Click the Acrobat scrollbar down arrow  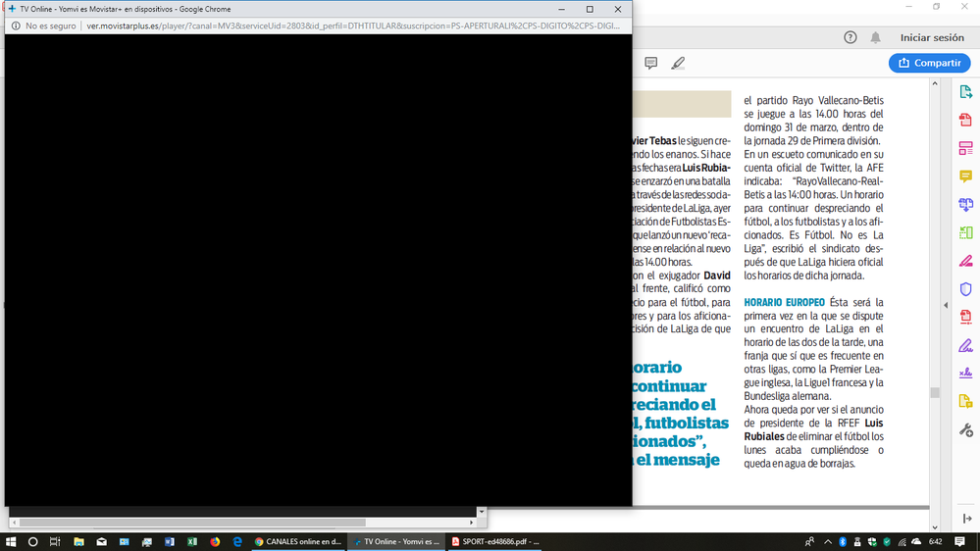coord(935,527)
